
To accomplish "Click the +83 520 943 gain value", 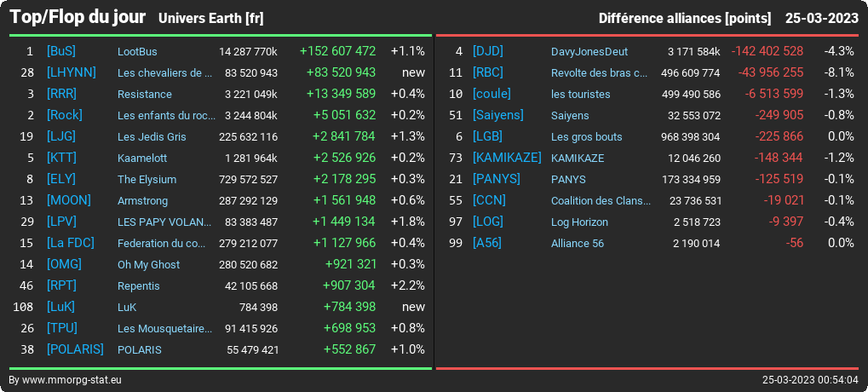I will pos(341,72).
